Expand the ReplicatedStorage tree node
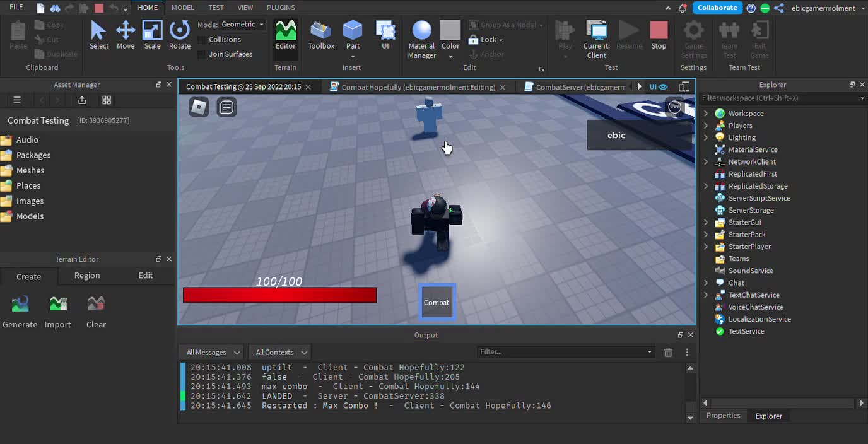Viewport: 868px width, 444px height. coord(706,186)
